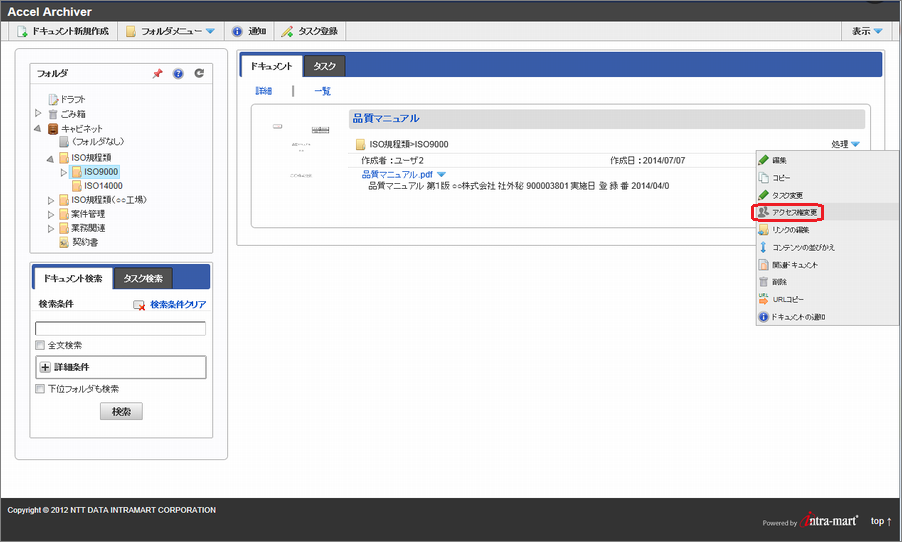The height and width of the screenshot is (542, 902).
Task: Choose コンテンツの並びかえ arrow icon entry
Action: [x=763, y=247]
